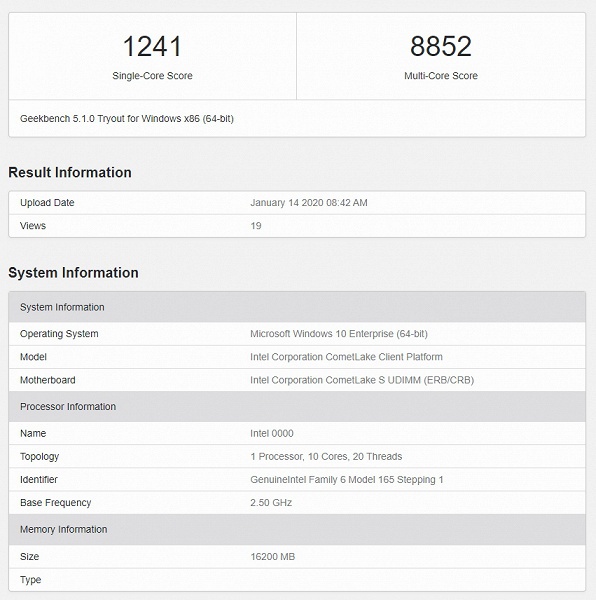This screenshot has width=596, height=600.
Task: Click the processor Name label
Action: (x=33, y=433)
